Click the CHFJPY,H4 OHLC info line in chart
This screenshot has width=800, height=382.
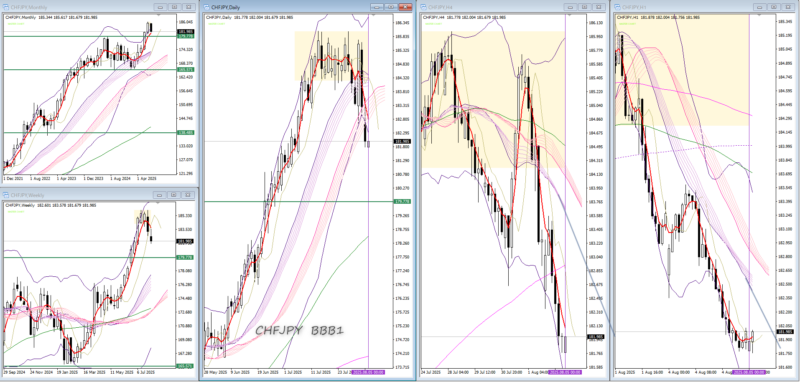click(463, 17)
